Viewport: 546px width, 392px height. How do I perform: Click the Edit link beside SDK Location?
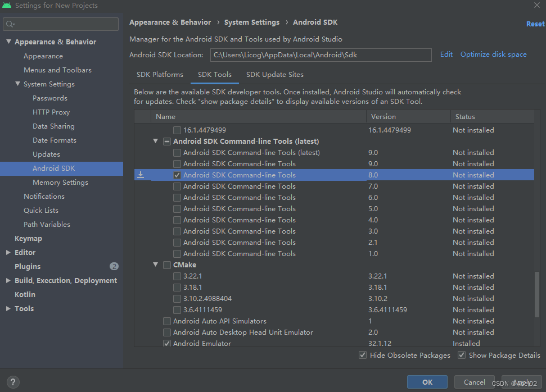click(446, 54)
